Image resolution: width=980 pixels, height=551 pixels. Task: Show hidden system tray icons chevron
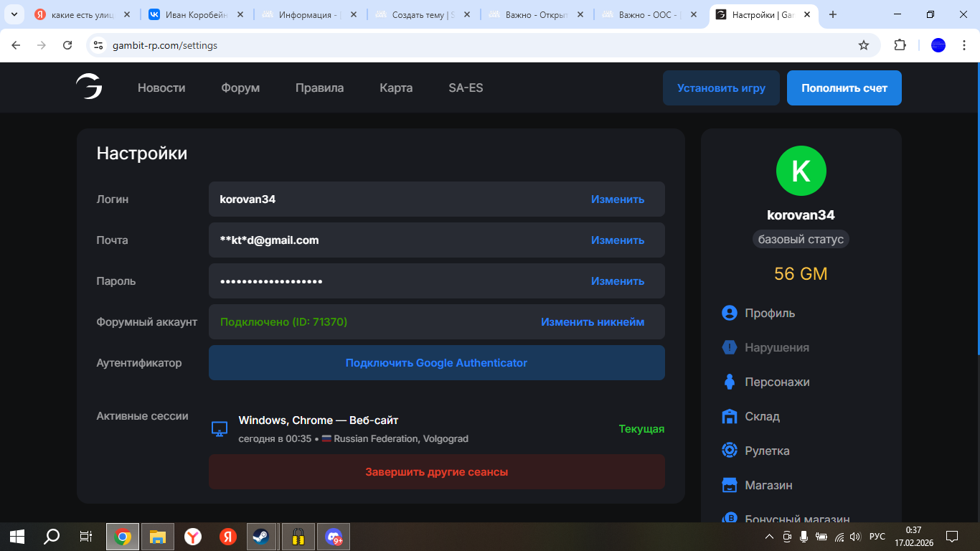click(769, 537)
